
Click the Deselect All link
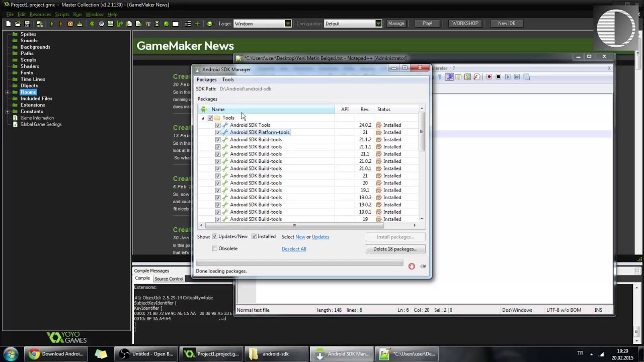click(294, 249)
